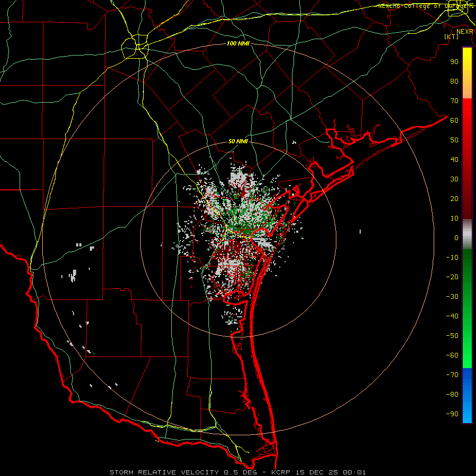Click the 90 value on the velocity scale
This screenshot has height=476, width=476.
tap(454, 62)
